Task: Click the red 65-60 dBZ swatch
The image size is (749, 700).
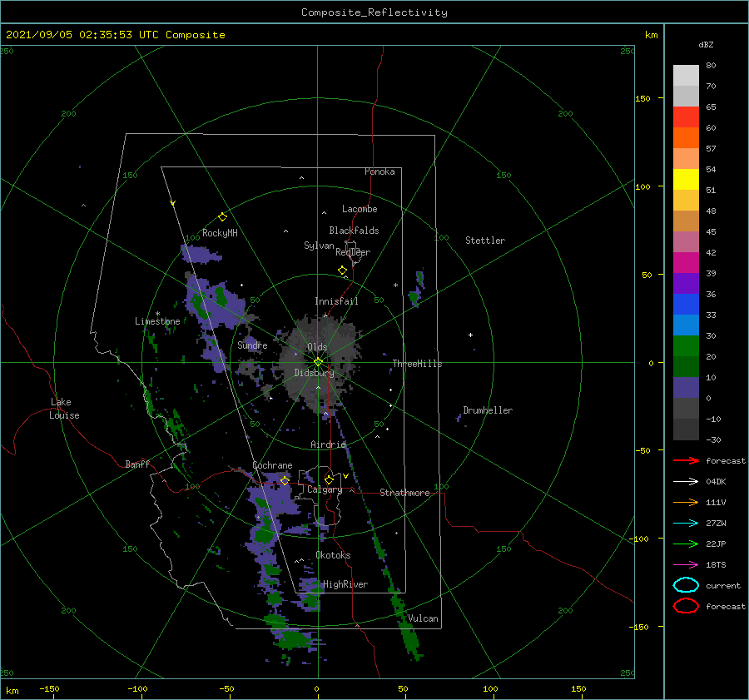Action: (x=686, y=117)
